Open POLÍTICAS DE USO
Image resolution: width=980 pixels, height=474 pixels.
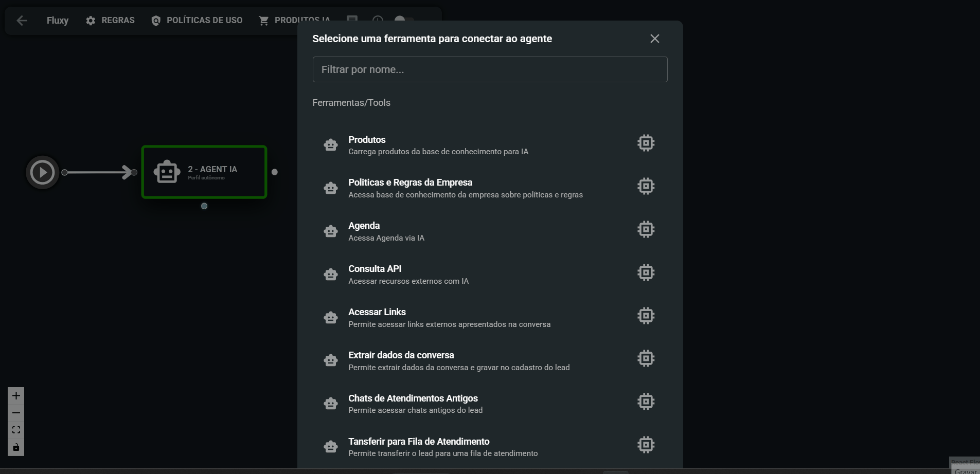pyautogui.click(x=197, y=21)
